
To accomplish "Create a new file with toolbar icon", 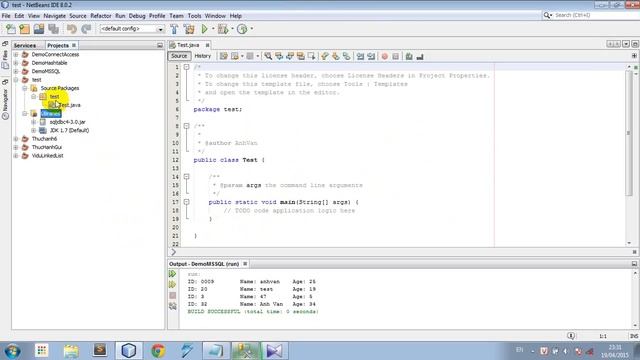I will click(11, 29).
